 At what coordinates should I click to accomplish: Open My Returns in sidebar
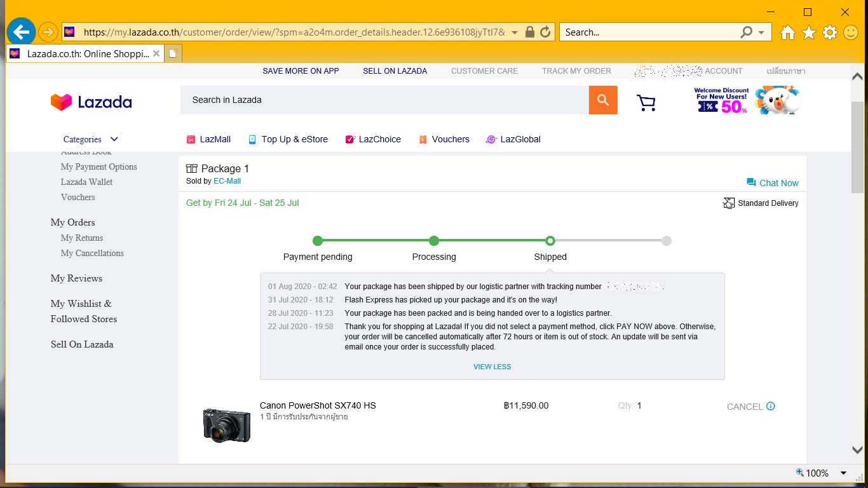[81, 238]
